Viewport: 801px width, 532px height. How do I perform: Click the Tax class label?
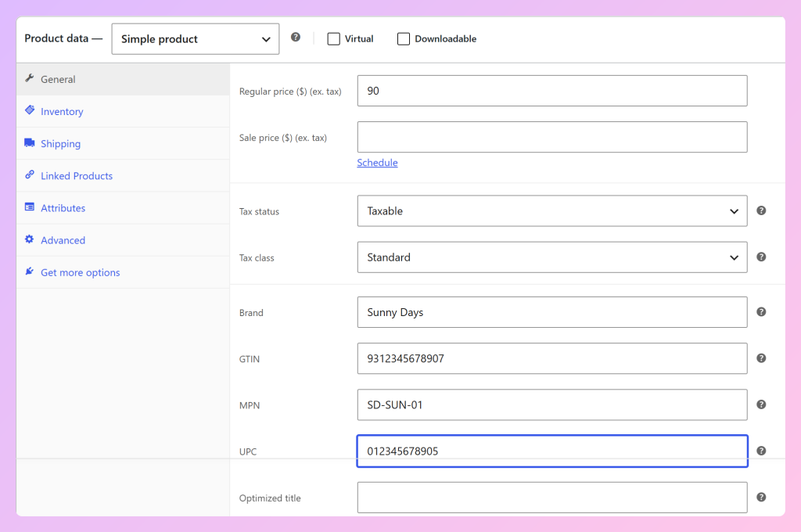[257, 258]
